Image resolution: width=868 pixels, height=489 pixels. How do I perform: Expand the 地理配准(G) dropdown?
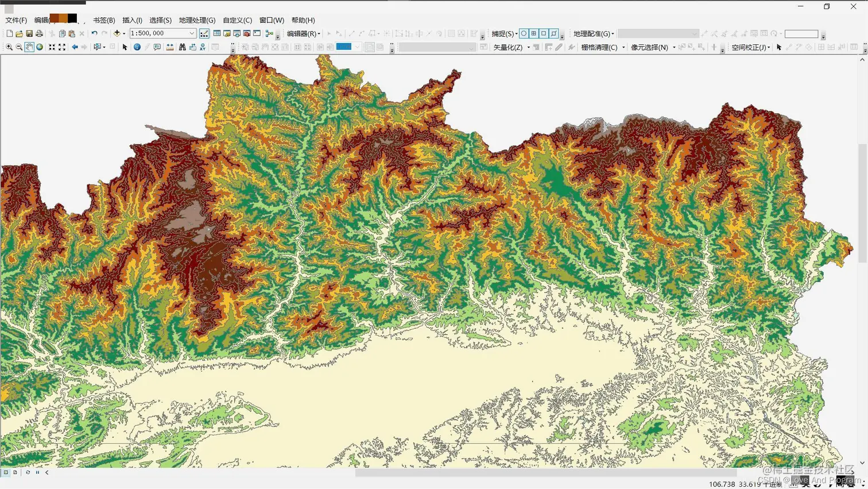(x=594, y=33)
